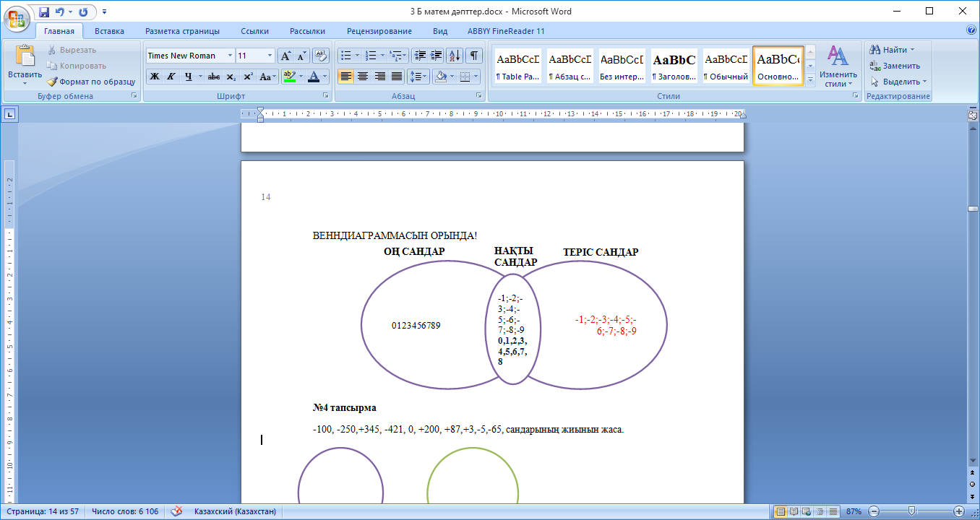The image size is (980, 520).
Task: Click the Save icon in quick access toolbar
Action: [44, 12]
